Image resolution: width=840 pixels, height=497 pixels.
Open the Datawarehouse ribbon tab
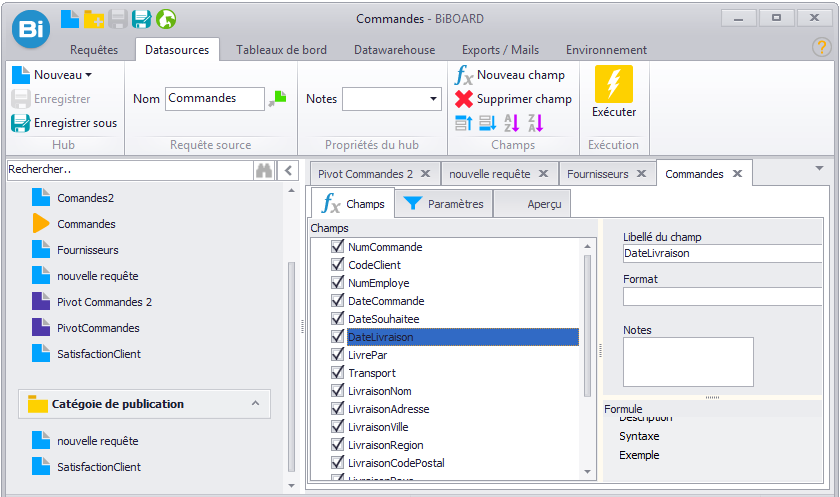click(x=394, y=50)
